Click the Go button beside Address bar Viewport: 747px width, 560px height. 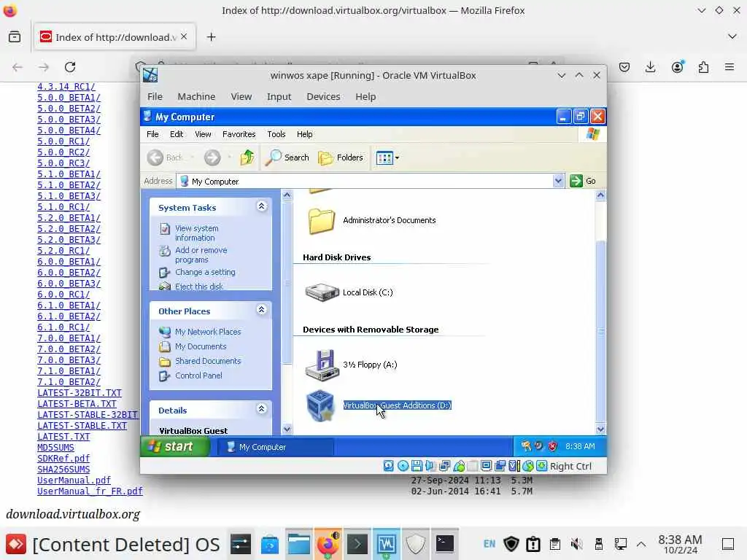[x=583, y=181]
